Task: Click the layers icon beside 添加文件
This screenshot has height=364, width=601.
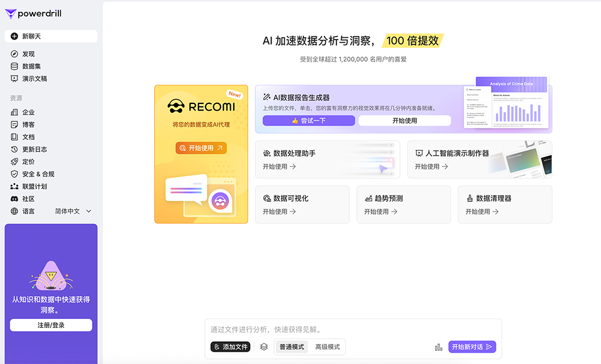Action: point(264,347)
